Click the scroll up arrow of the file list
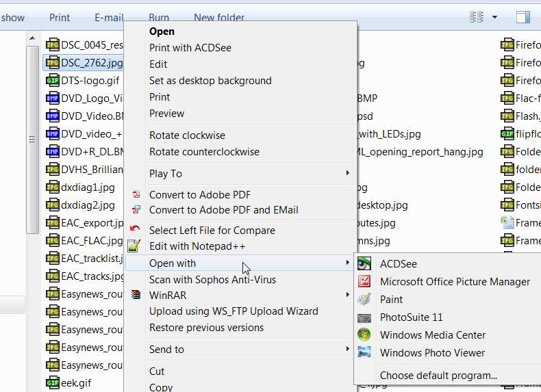This screenshot has height=392, width=541. click(32, 38)
